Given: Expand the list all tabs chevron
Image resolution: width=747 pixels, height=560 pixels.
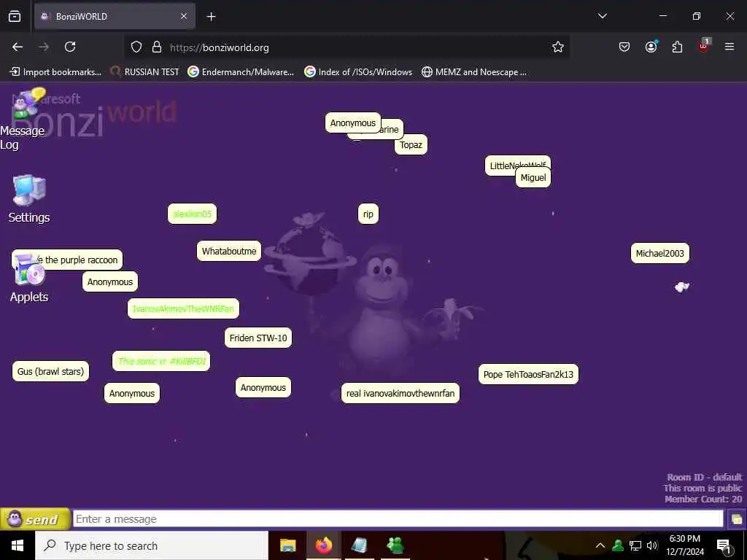Looking at the screenshot, I should coord(602,16).
